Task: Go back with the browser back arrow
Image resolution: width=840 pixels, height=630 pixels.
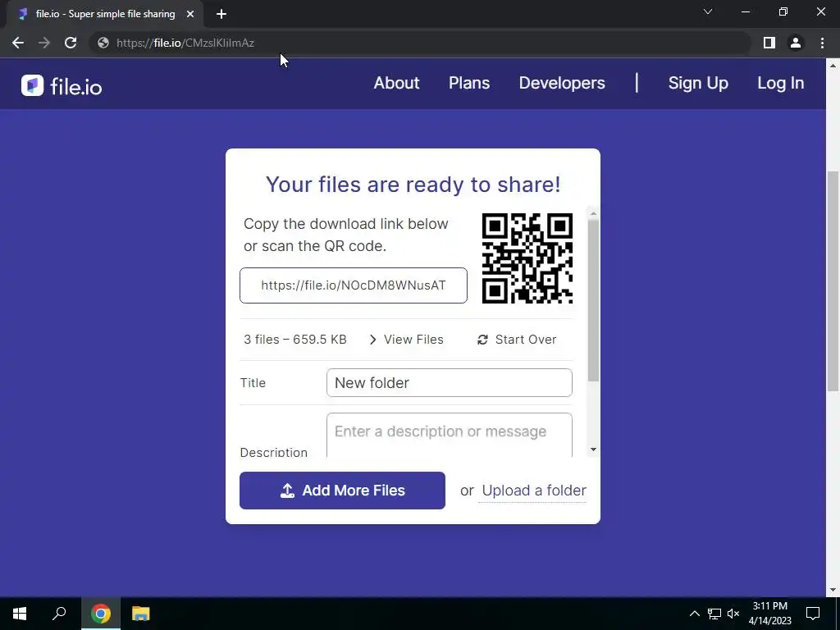Action: (18, 43)
